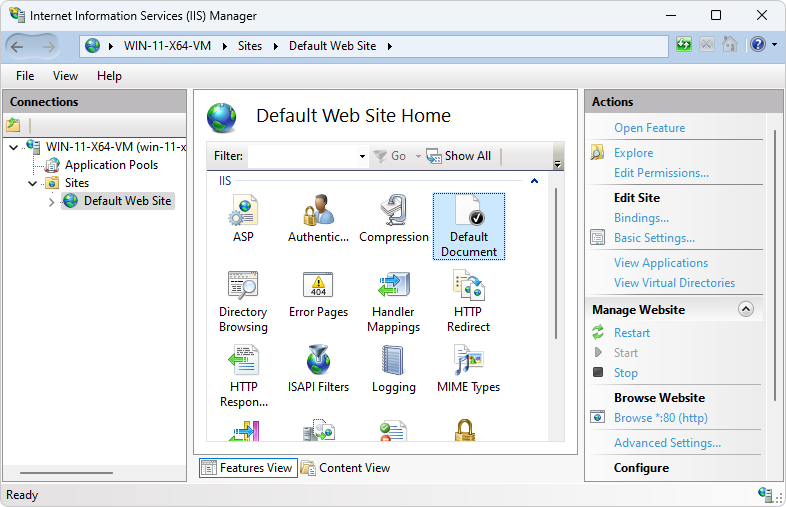Image resolution: width=786 pixels, height=507 pixels.
Task: Collapse the IIS features group
Action: 534,181
